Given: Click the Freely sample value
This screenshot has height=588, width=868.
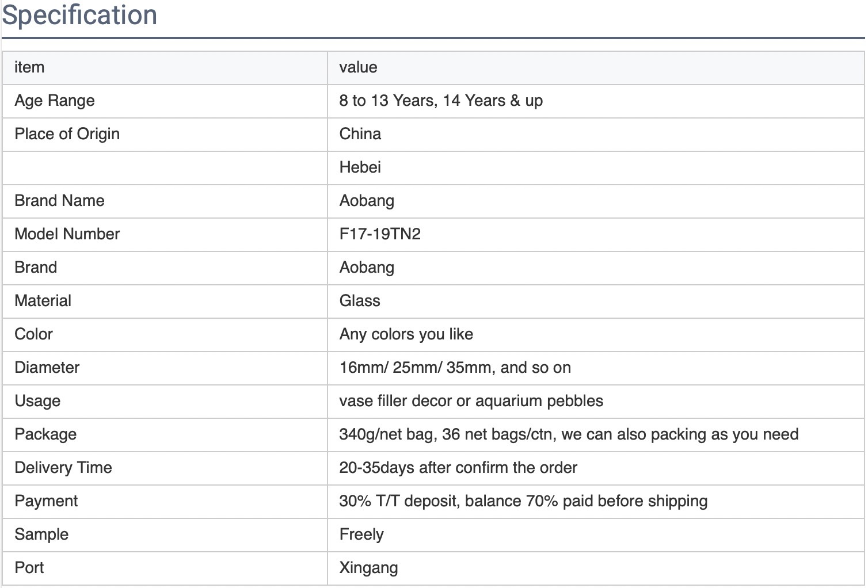Looking at the screenshot, I should point(361,534).
